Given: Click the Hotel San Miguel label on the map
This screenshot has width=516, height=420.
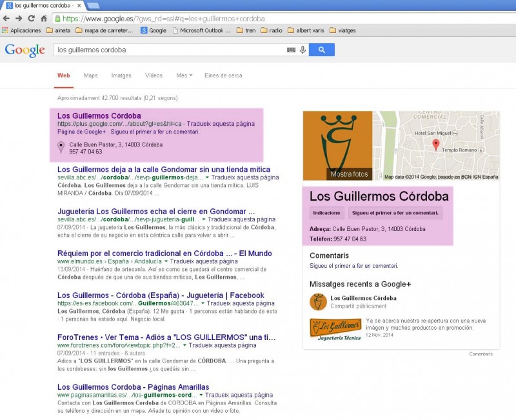Looking at the screenshot, I should pyautogui.click(x=433, y=133).
